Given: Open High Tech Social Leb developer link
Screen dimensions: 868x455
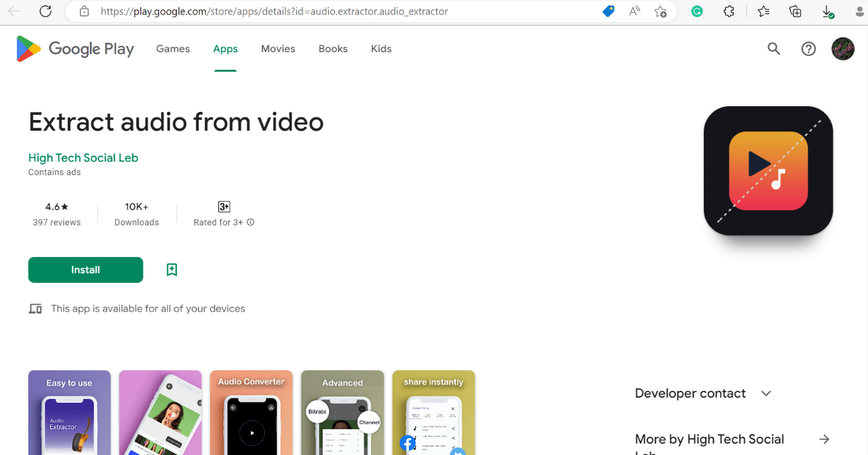Looking at the screenshot, I should click(x=83, y=158).
